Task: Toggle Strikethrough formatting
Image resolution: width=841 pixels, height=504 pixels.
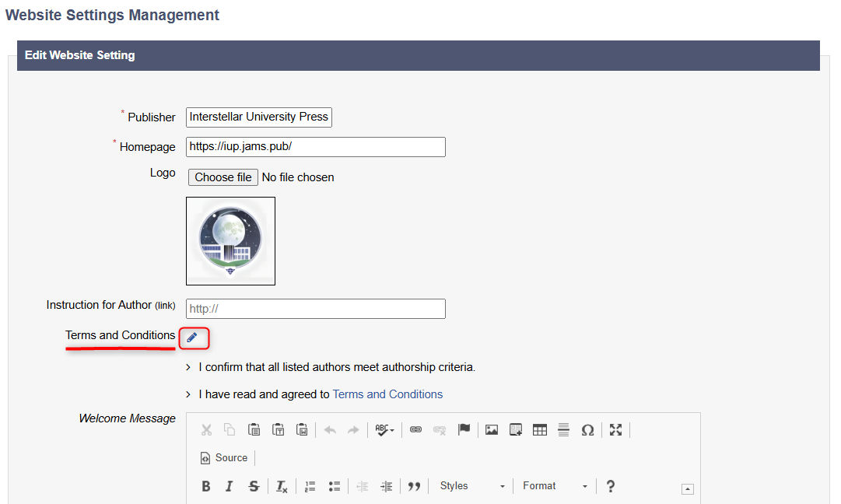Action: (254, 486)
